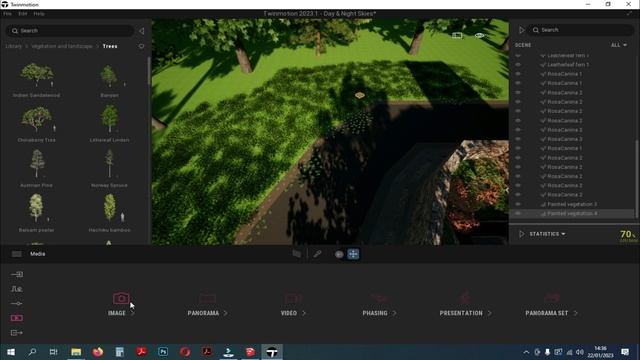Select the Austrian Pine thumbnail
Image resolution: width=640 pixels, height=360 pixels.
[37, 164]
